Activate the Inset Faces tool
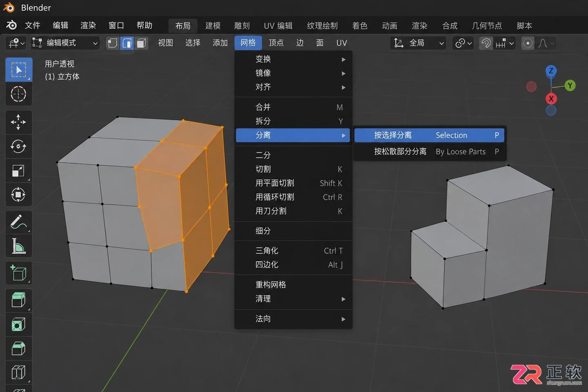The width and height of the screenshot is (588, 392). point(18,325)
